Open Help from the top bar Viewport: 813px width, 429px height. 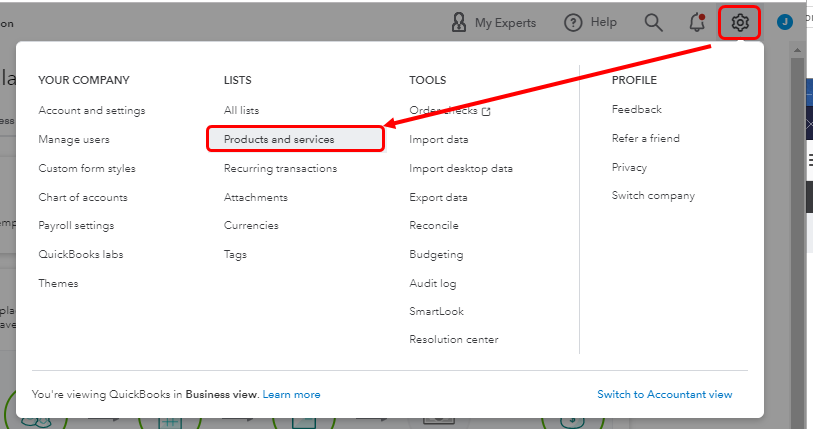[x=591, y=22]
